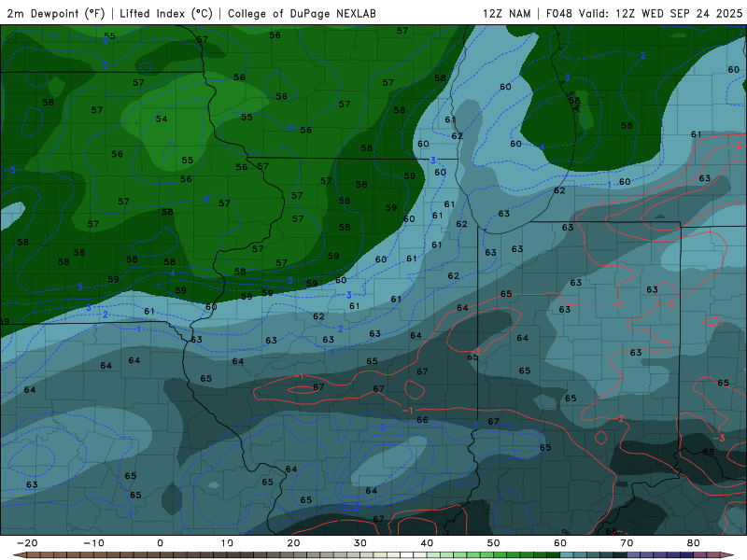Click the 0 tick label on the colorbar
This screenshot has height=560, width=747.
160,543
